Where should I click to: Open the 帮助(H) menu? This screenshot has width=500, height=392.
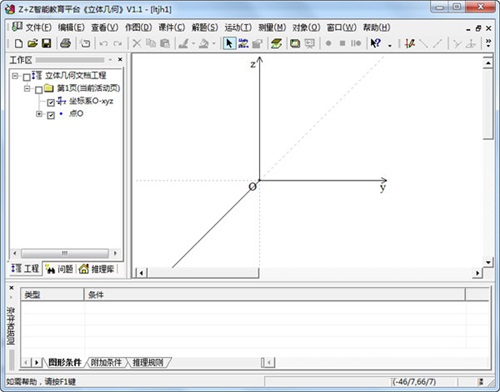(x=377, y=27)
